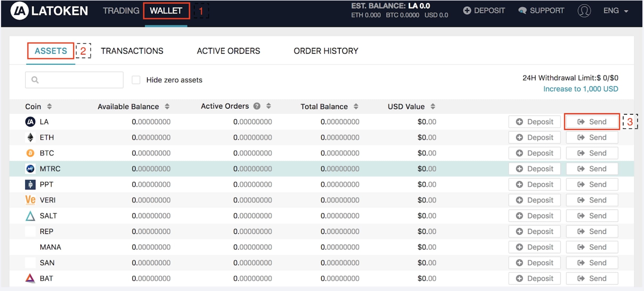Deposit REP coin
This screenshot has width=644, height=291.
pos(535,231)
